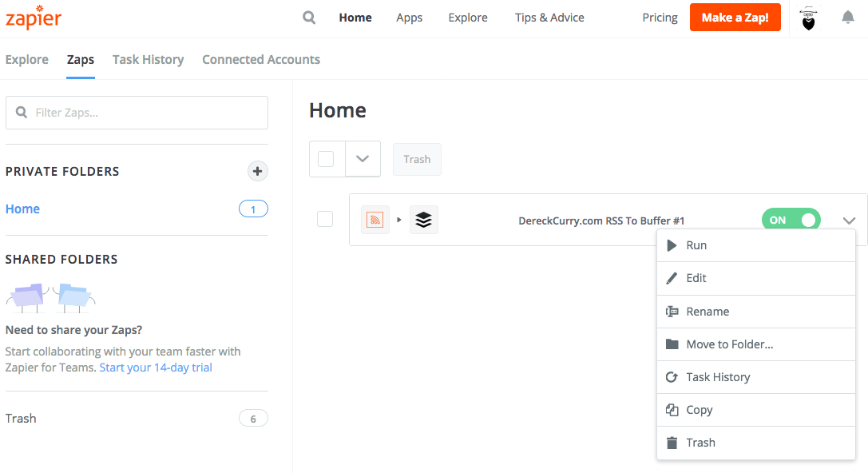Open the Home private folder
The width and height of the screenshot is (868, 473).
click(22, 209)
